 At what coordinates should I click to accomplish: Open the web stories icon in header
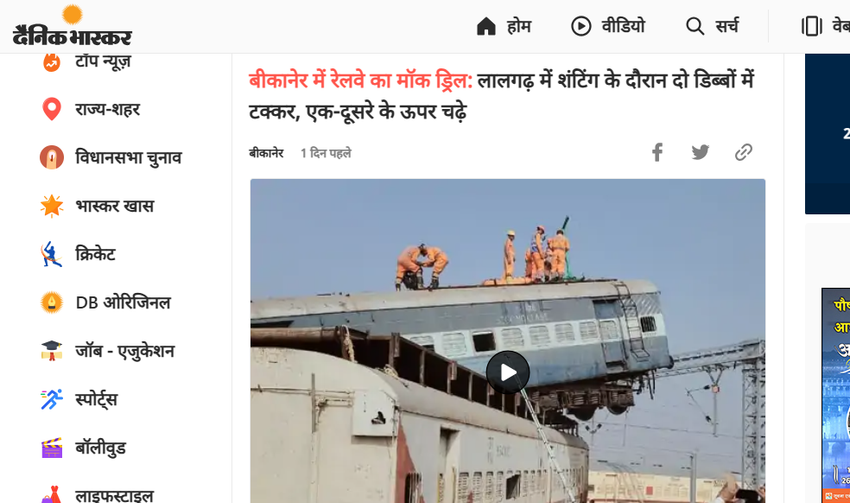click(x=812, y=26)
